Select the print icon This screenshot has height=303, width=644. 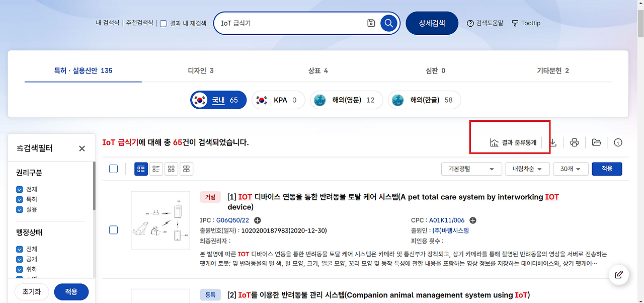tap(574, 142)
